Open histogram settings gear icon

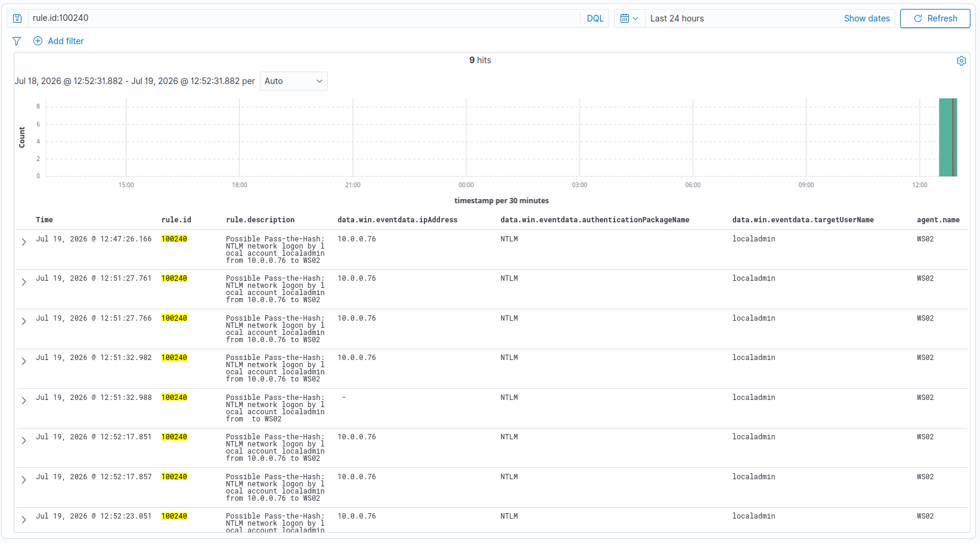pyautogui.click(x=961, y=61)
